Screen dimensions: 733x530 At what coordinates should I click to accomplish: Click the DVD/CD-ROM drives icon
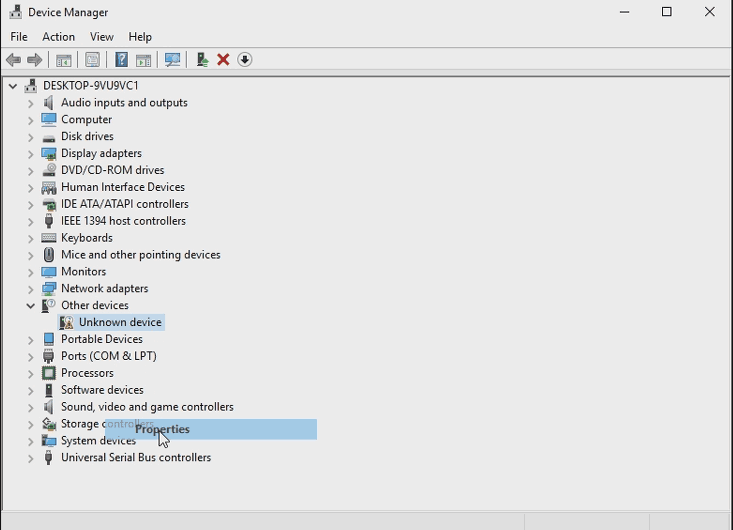point(49,170)
